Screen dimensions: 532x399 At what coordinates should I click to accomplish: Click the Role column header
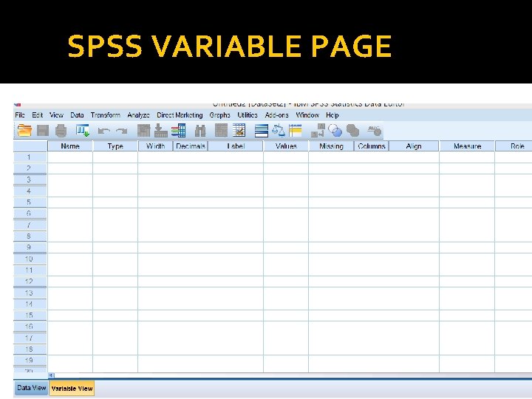point(514,146)
